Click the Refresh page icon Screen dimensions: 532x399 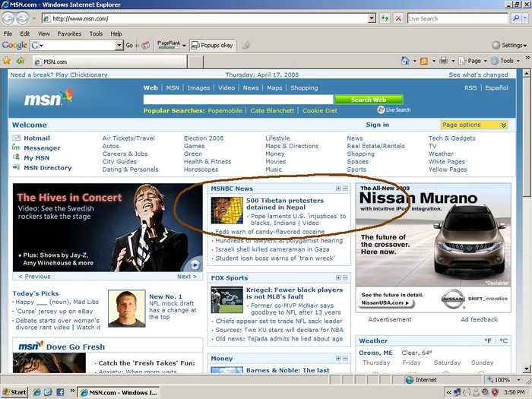[x=386, y=18]
